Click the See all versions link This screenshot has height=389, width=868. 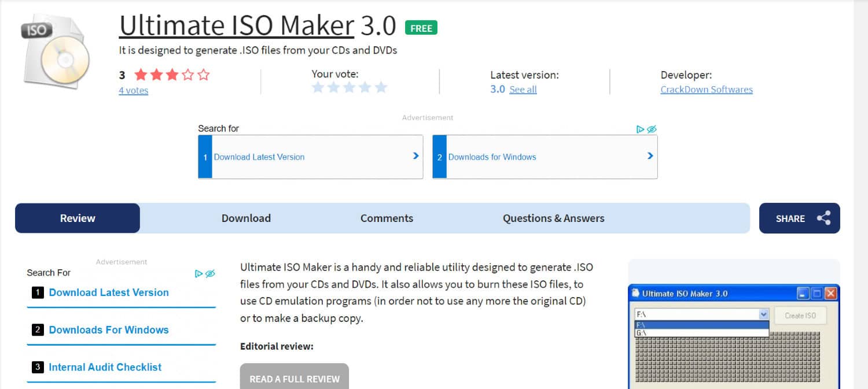coord(523,90)
